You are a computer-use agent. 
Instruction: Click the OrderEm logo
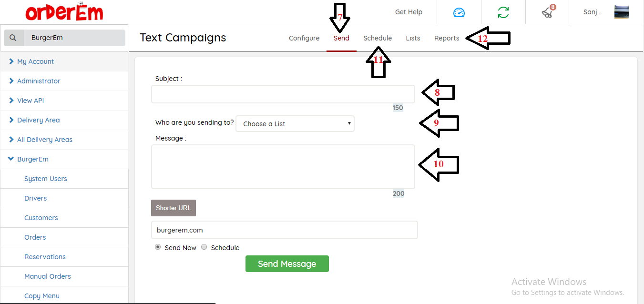point(64,12)
